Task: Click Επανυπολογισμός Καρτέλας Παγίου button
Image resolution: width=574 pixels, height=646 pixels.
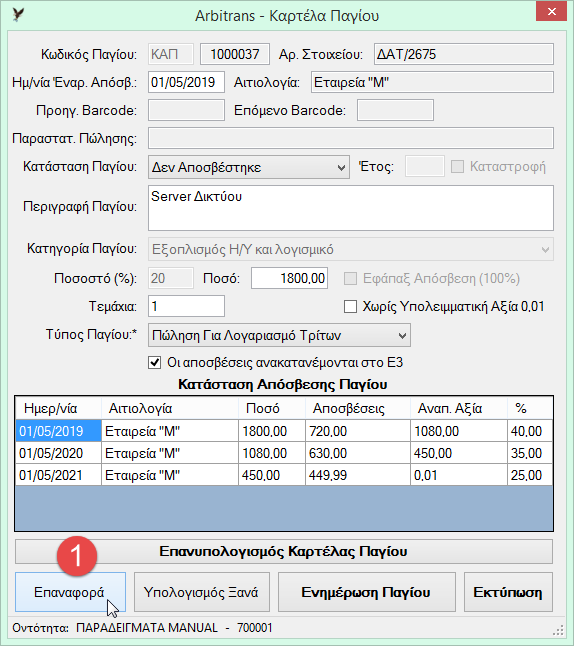Action: pos(284,551)
